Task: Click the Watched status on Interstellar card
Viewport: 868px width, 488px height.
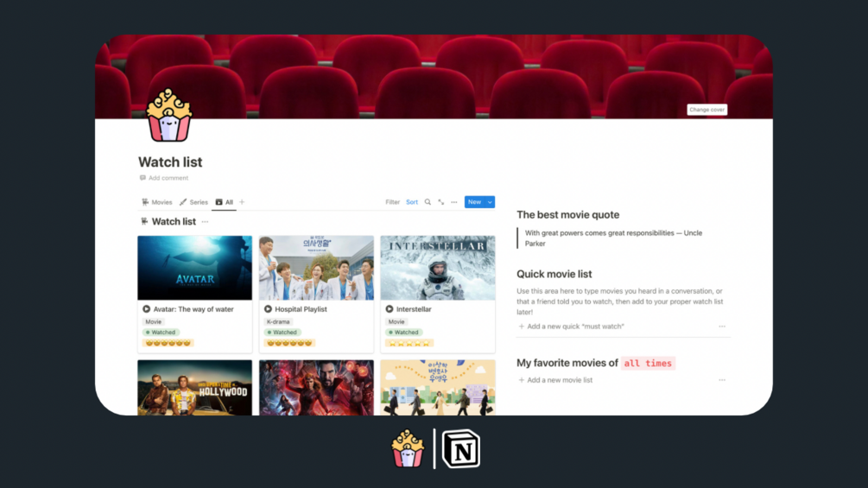Action: pyautogui.click(x=403, y=333)
